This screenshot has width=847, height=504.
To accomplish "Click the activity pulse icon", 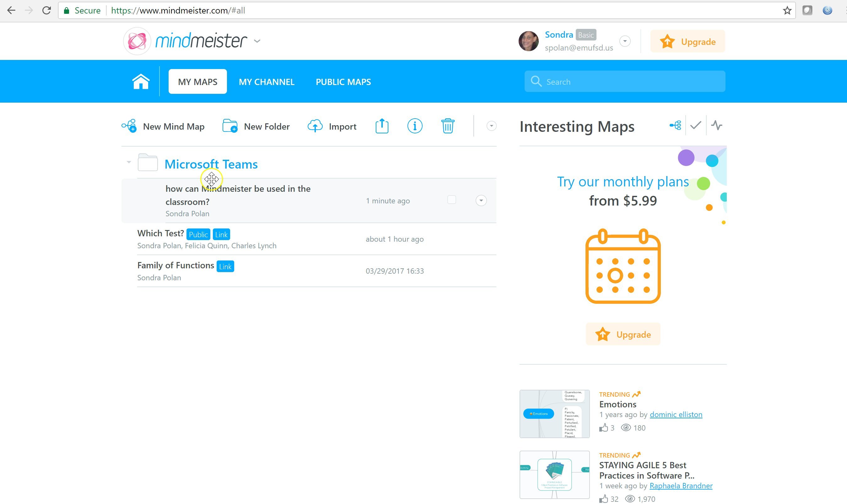I will pos(716,125).
